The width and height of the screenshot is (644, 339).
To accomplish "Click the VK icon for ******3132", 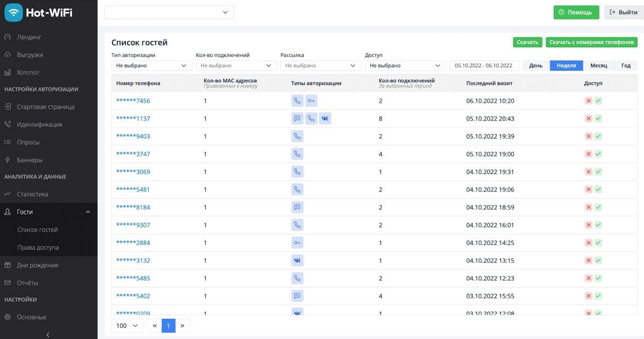I will point(297,261).
